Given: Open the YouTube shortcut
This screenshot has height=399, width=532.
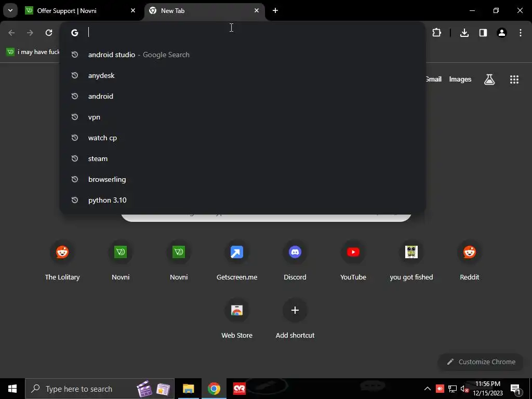Looking at the screenshot, I should 353,261.
